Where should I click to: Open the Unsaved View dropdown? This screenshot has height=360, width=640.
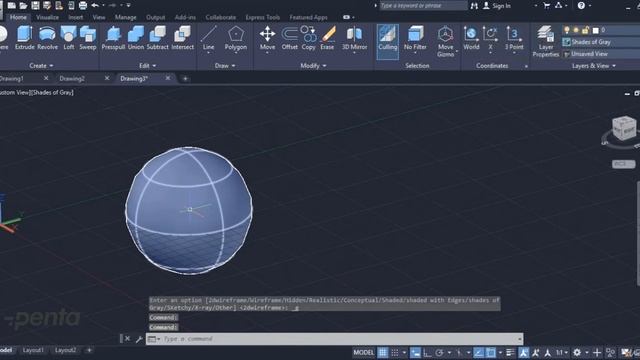coord(601,53)
